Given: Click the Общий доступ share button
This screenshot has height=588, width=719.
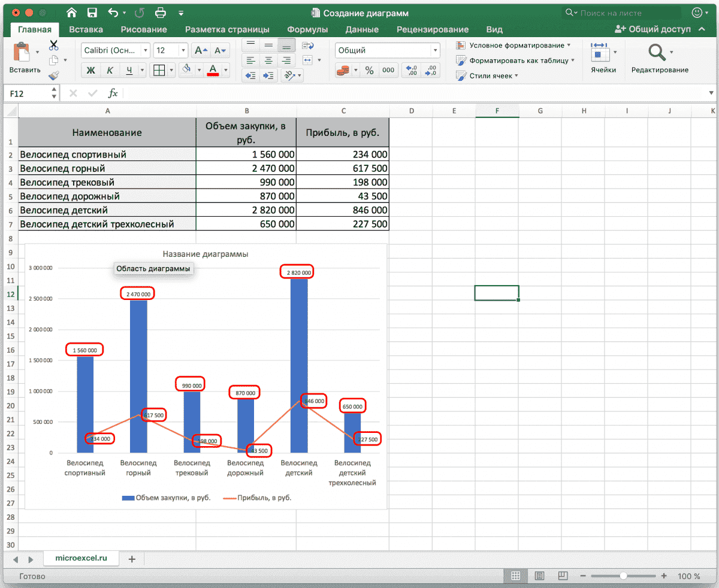Looking at the screenshot, I should point(652,29).
